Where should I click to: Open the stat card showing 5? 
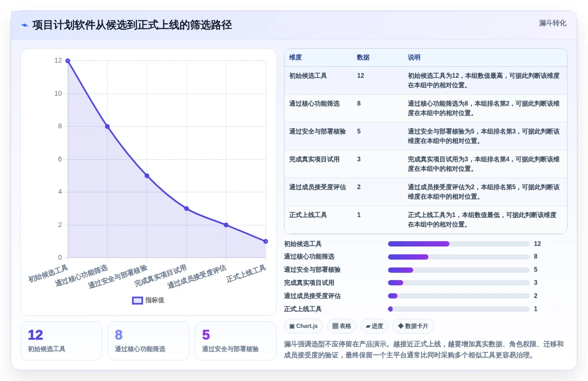pyautogui.click(x=236, y=341)
